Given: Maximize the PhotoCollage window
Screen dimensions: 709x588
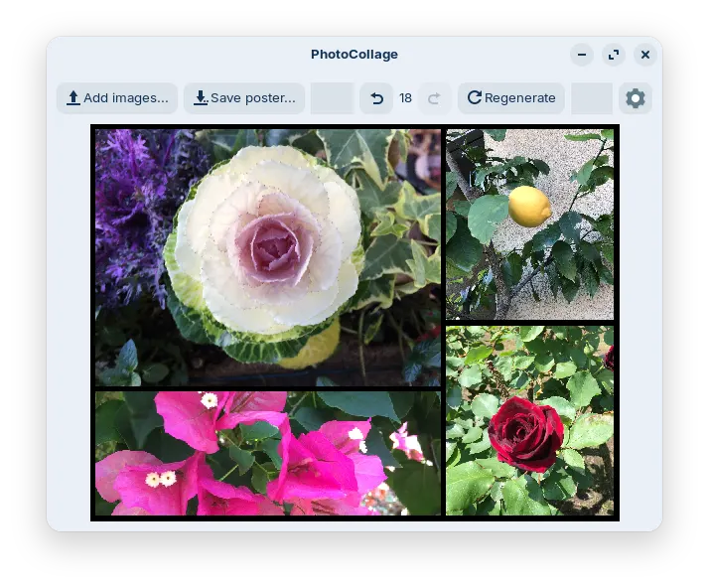Looking at the screenshot, I should (614, 55).
